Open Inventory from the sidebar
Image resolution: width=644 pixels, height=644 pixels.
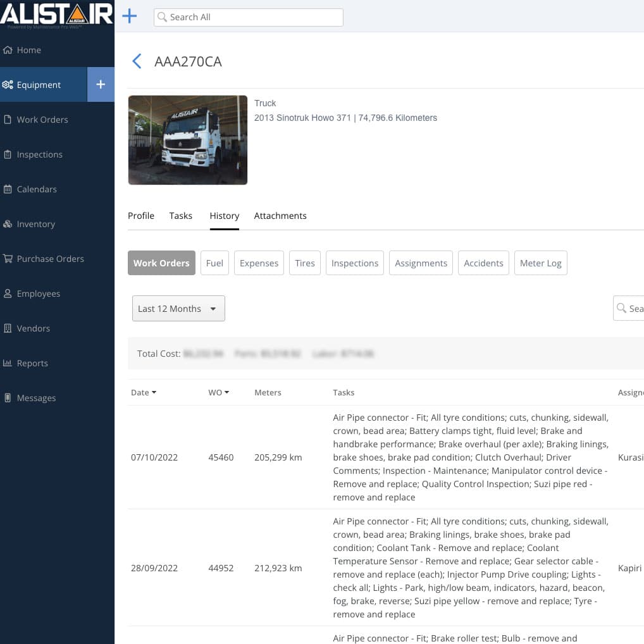pos(35,224)
